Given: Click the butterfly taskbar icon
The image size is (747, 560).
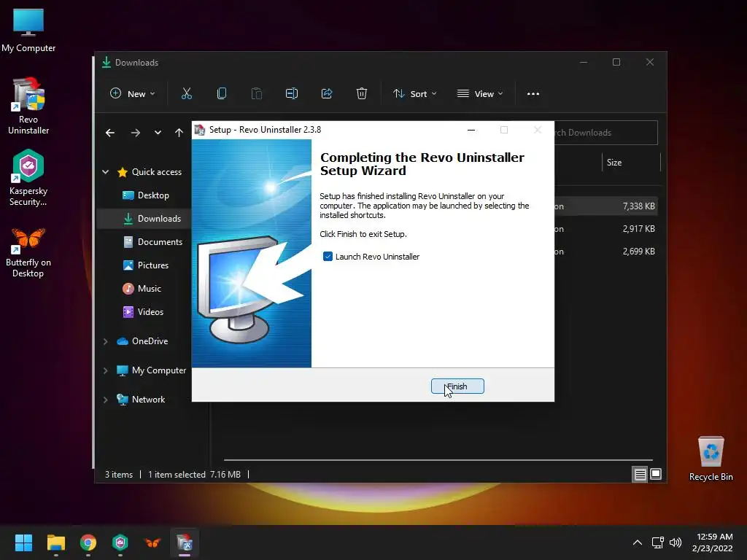Looking at the screenshot, I should pos(152,542).
